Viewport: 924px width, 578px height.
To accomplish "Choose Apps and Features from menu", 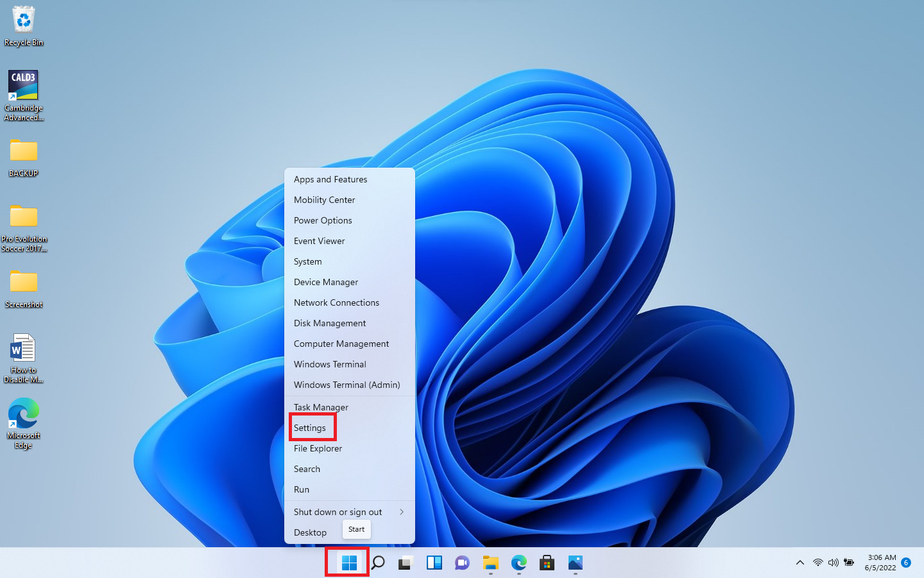I will [350, 179].
